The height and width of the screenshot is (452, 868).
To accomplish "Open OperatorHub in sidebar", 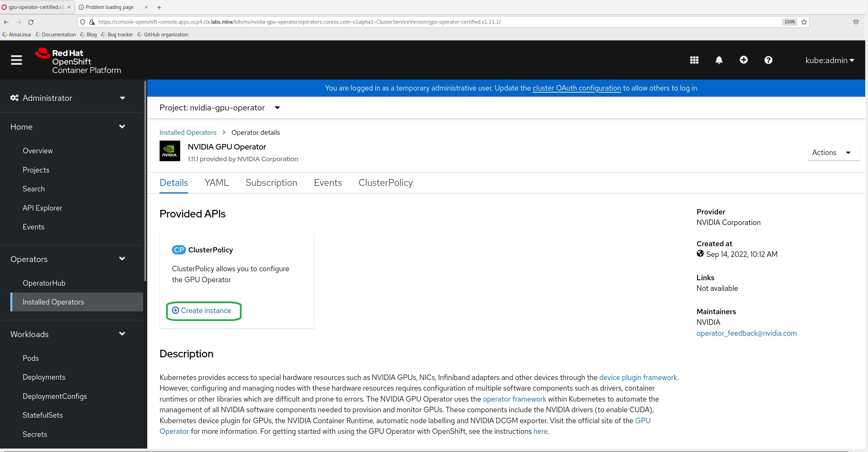I will 44,283.
